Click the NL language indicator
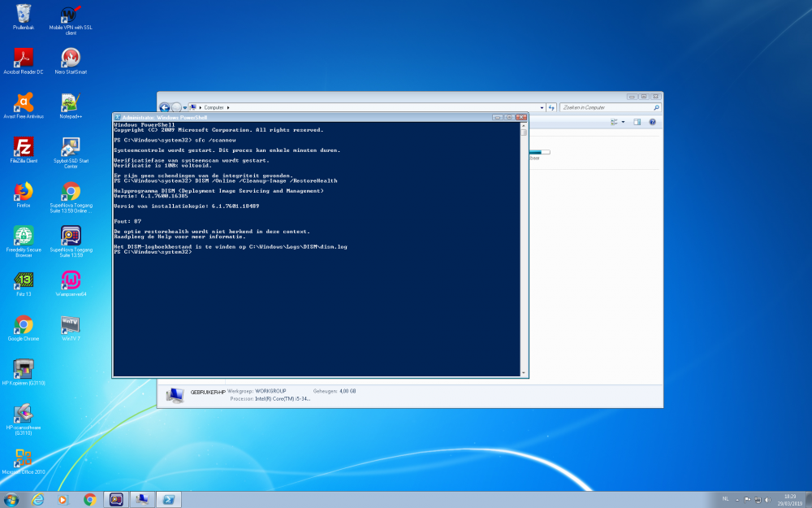This screenshot has width=812, height=508. point(725,498)
